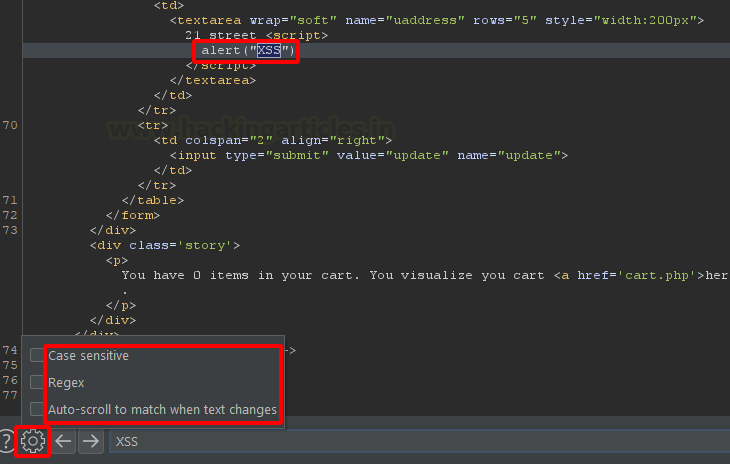The width and height of the screenshot is (730, 464).
Task: Go to previous search match arrow
Action: point(63,441)
